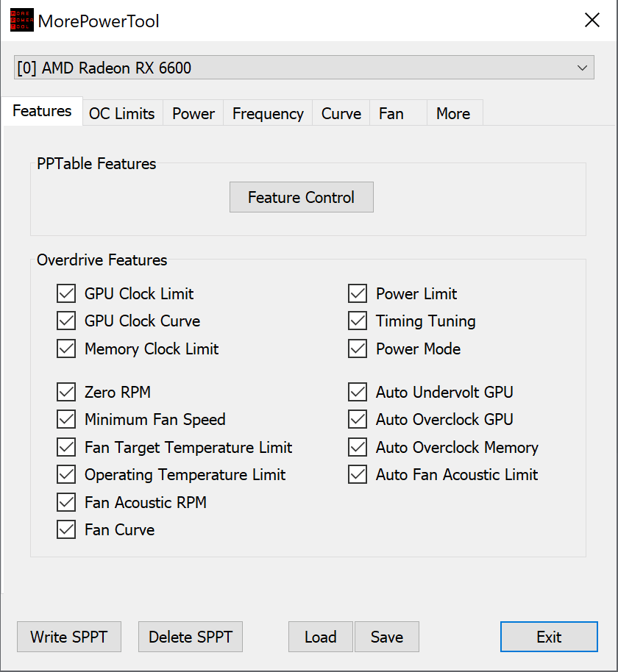This screenshot has width=618, height=672.
Task: Open the Fan tab
Action: click(x=391, y=113)
